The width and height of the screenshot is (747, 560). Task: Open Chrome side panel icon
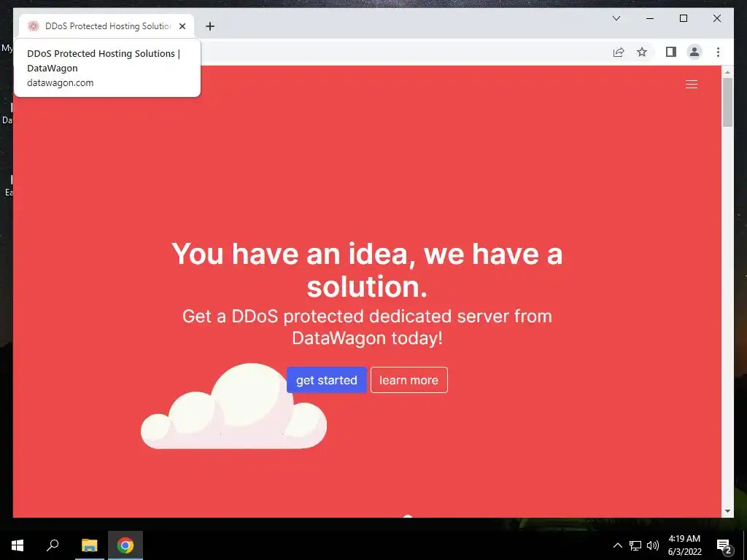tap(671, 52)
